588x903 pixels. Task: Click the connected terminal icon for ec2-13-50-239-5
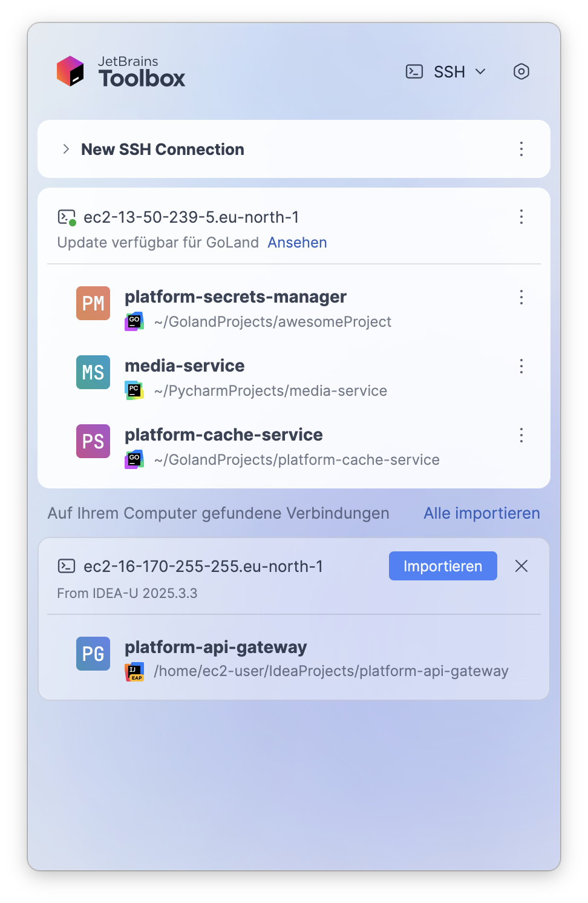(67, 217)
